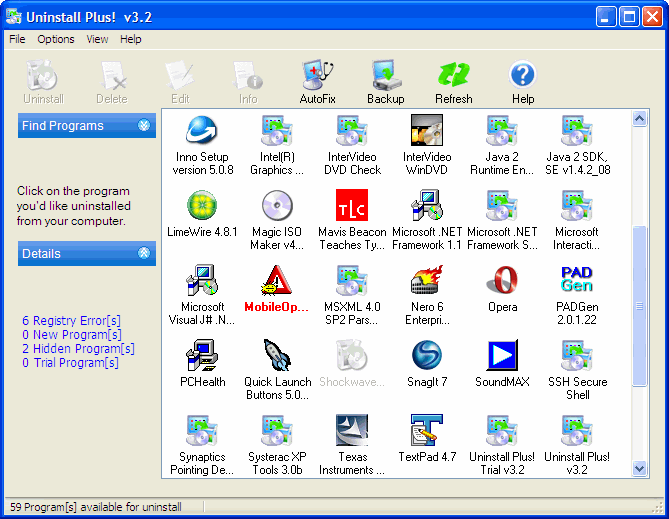Select Inno Setup version 5.0.8

click(202, 145)
